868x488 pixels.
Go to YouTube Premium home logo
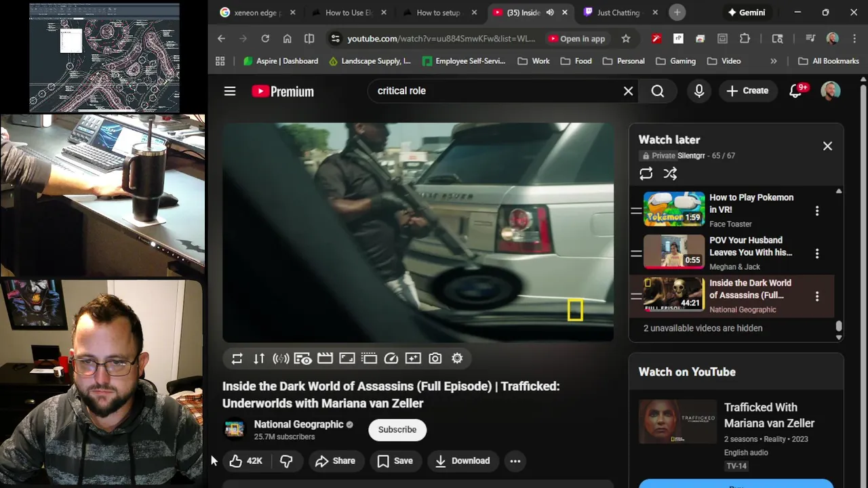click(283, 91)
